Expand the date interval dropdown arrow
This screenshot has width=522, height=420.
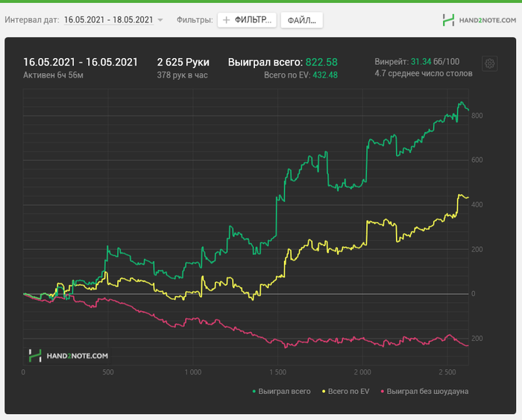(160, 20)
